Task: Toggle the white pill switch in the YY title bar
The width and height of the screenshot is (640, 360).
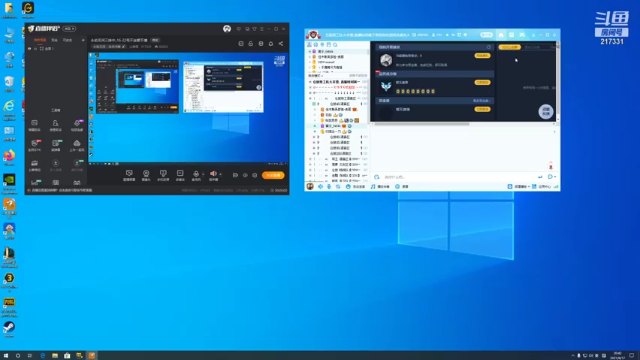Action: coord(486,35)
